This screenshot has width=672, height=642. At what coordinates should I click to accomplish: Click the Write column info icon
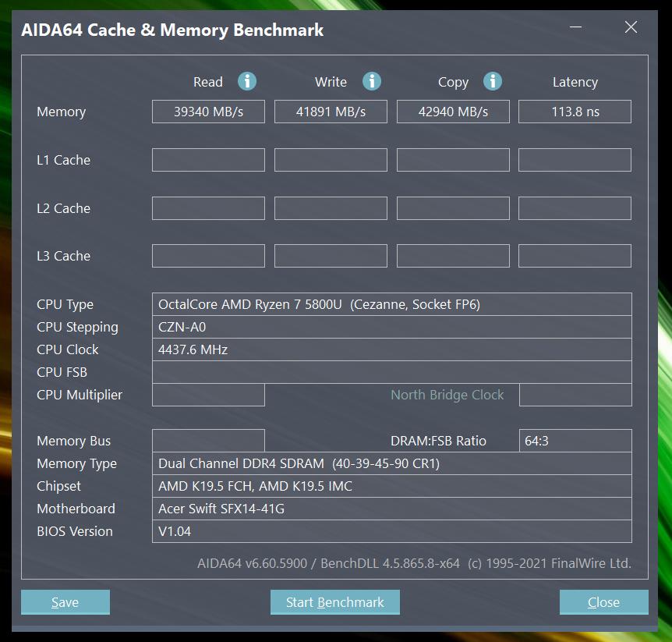(x=371, y=81)
